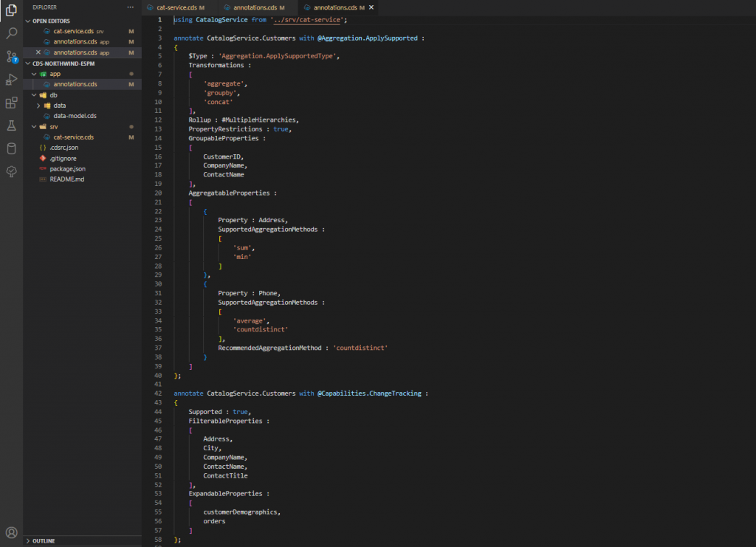This screenshot has width=756, height=547.
Task: Click the 'countdistinct' recommended method value
Action: point(360,348)
